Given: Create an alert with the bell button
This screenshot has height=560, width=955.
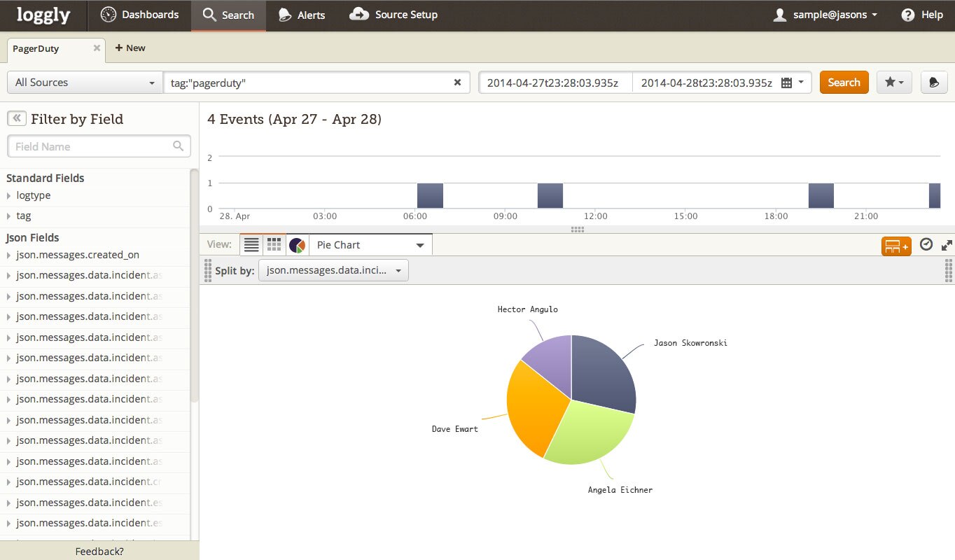Looking at the screenshot, I should 933,83.
